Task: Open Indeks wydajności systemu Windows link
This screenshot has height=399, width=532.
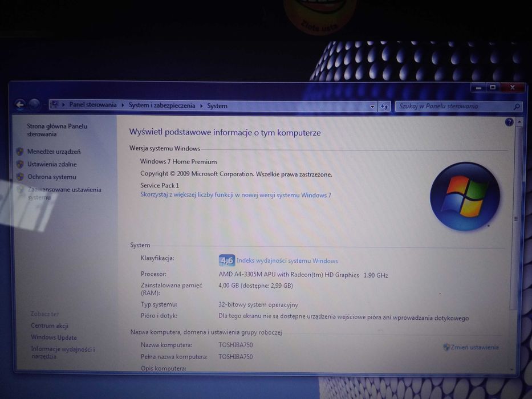Action: pos(287,260)
